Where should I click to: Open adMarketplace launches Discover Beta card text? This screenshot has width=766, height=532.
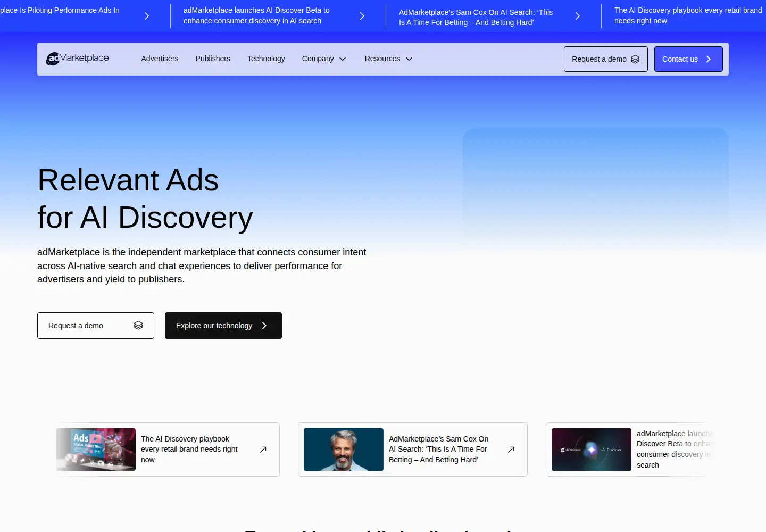(675, 450)
